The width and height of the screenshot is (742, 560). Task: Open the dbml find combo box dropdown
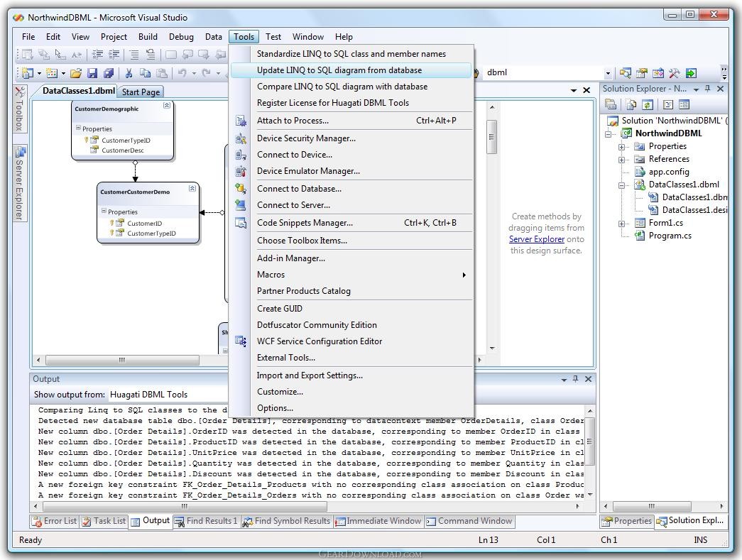608,73
